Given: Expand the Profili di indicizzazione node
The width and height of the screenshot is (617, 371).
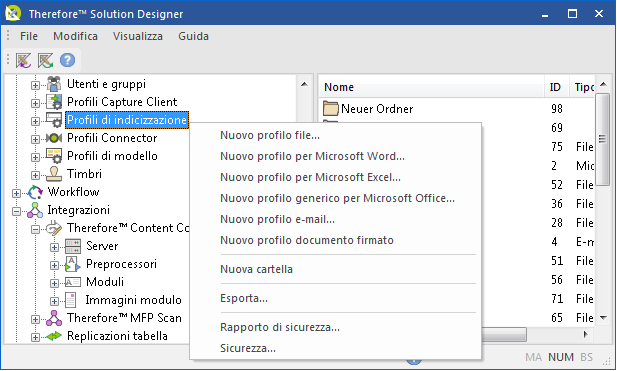Looking at the screenshot, I should pos(35,121).
